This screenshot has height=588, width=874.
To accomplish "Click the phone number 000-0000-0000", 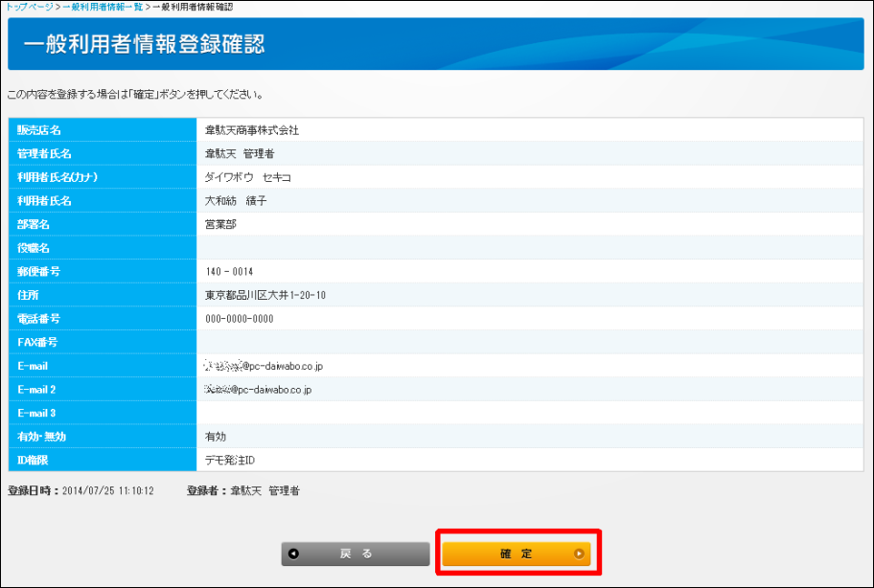I will (x=240, y=319).
